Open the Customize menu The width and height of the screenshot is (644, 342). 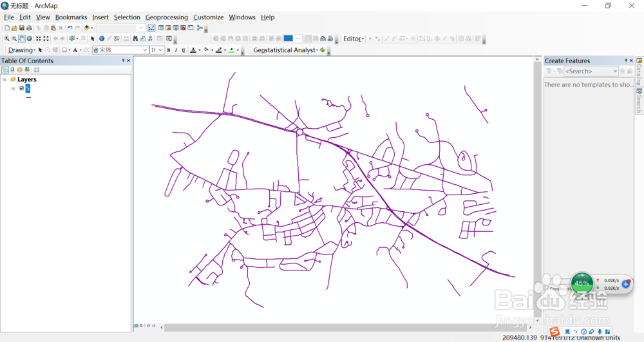[x=209, y=17]
